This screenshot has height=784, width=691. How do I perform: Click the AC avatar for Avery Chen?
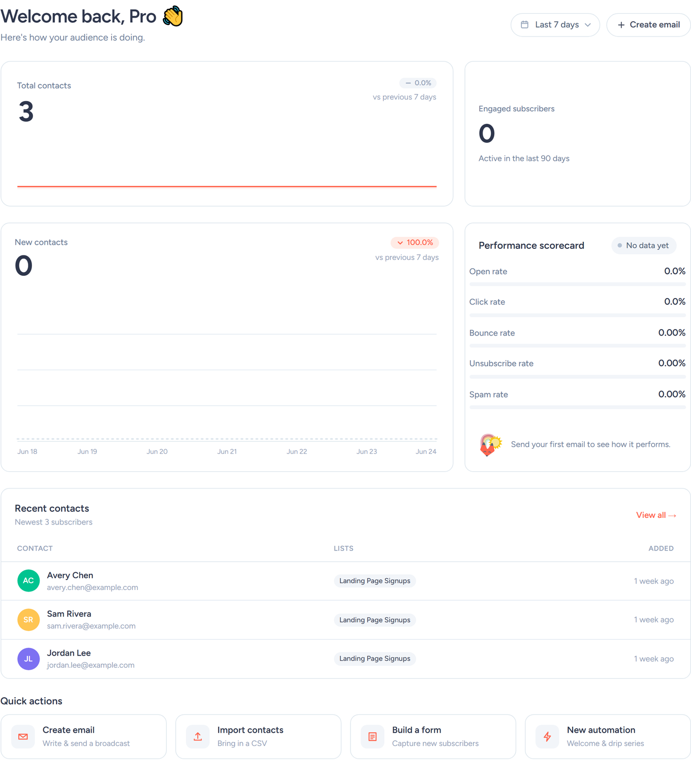[28, 581]
